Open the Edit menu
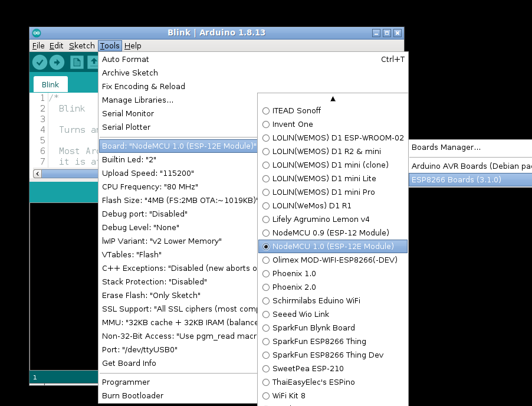Screen dimensions: 532x406 [x=56, y=46]
